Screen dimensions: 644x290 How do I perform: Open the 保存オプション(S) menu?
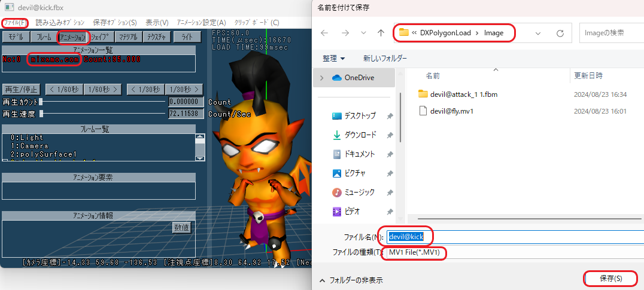click(x=114, y=23)
